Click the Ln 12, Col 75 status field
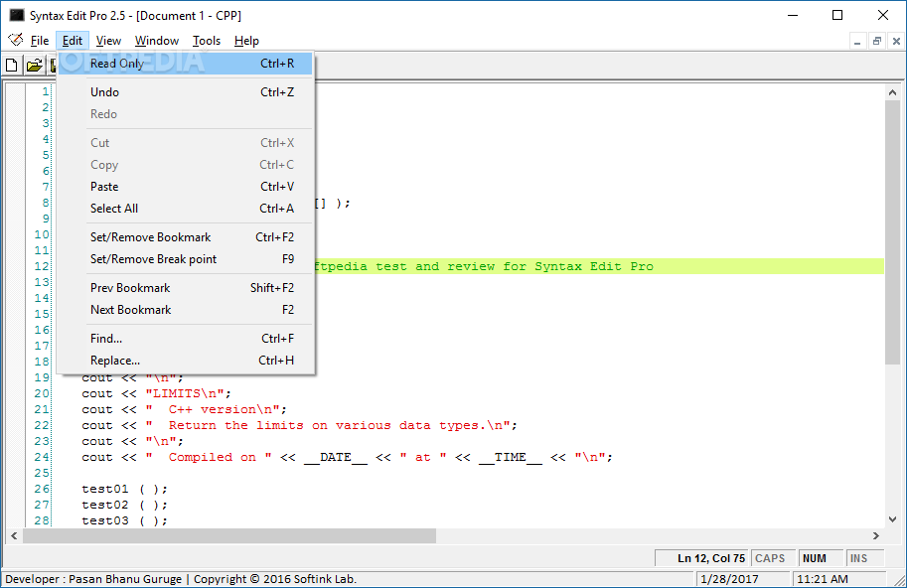Image resolution: width=907 pixels, height=588 pixels. coord(702,558)
